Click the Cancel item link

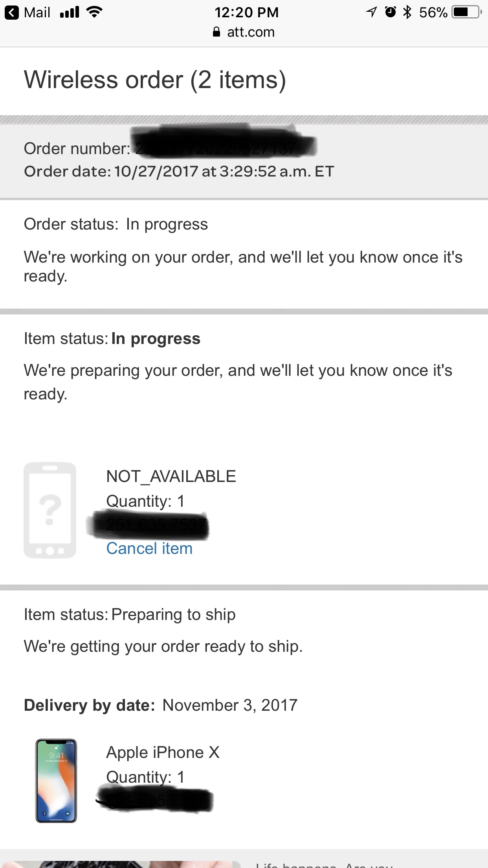coord(149,548)
